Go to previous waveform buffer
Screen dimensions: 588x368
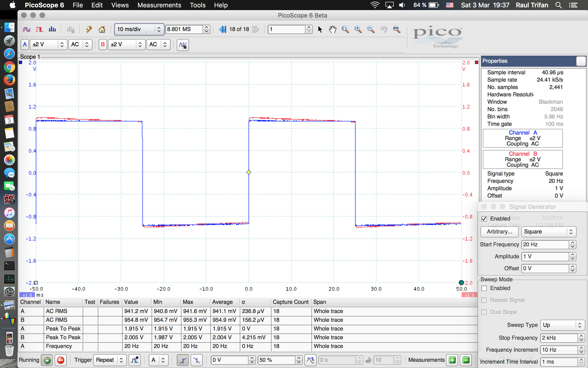[222, 29]
